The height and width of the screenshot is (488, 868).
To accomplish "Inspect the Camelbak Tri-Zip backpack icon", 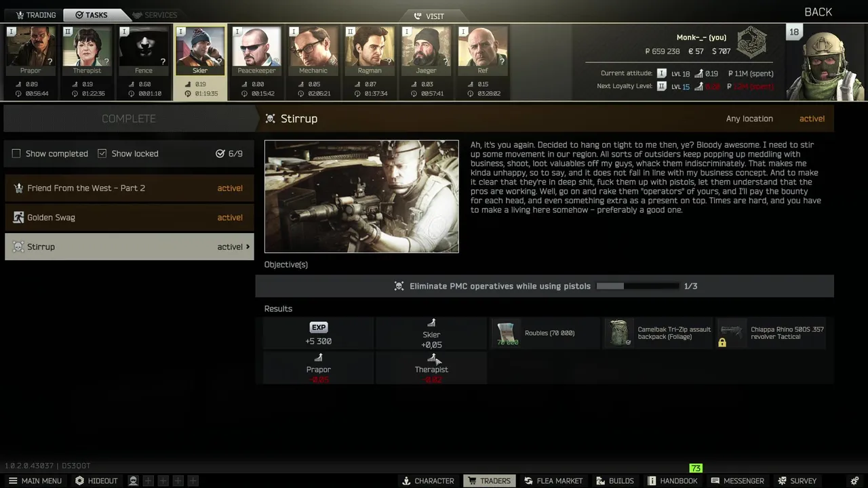I will pyautogui.click(x=618, y=333).
